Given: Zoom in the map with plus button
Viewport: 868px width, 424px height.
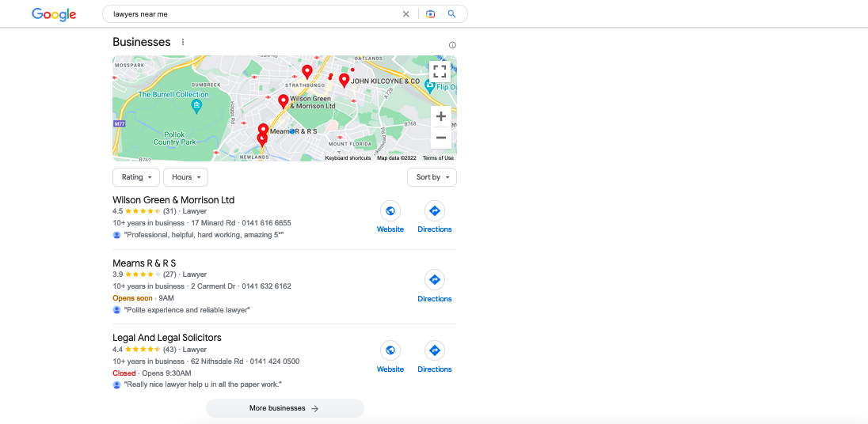Looking at the screenshot, I should pos(441,116).
